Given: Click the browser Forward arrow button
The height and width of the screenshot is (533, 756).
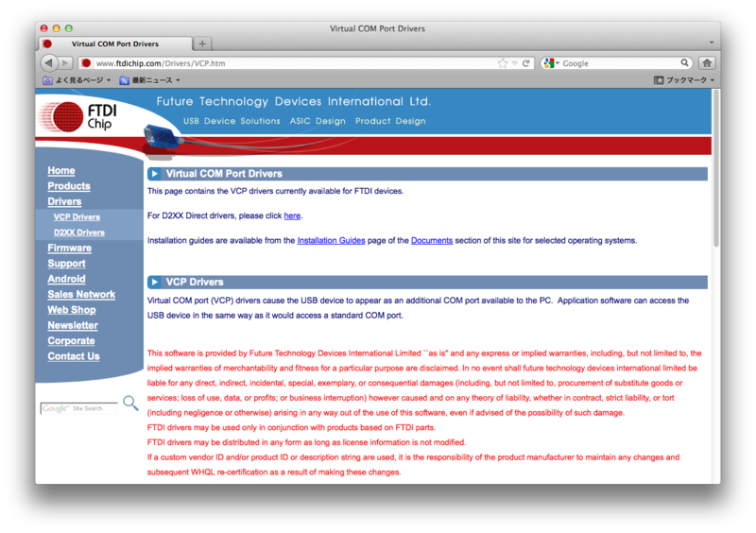Looking at the screenshot, I should coord(65,62).
